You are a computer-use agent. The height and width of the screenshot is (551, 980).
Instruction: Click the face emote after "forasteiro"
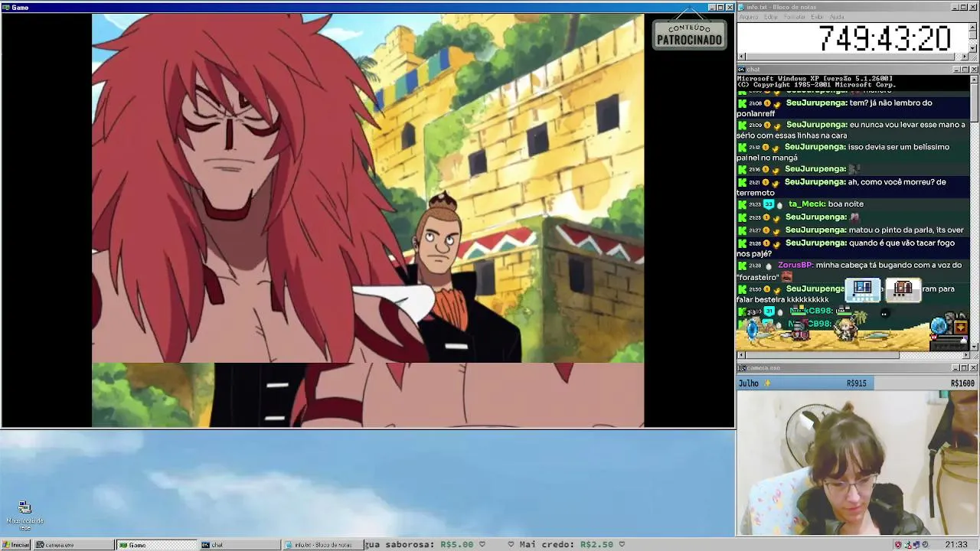pyautogui.click(x=786, y=276)
